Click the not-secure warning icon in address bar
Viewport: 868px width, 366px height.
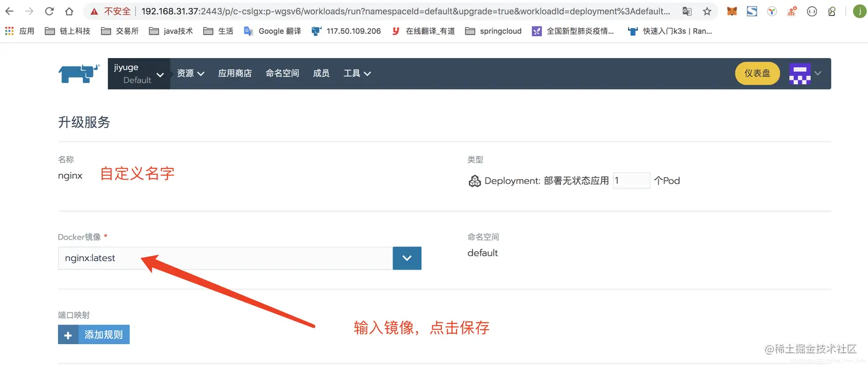pyautogui.click(x=94, y=11)
